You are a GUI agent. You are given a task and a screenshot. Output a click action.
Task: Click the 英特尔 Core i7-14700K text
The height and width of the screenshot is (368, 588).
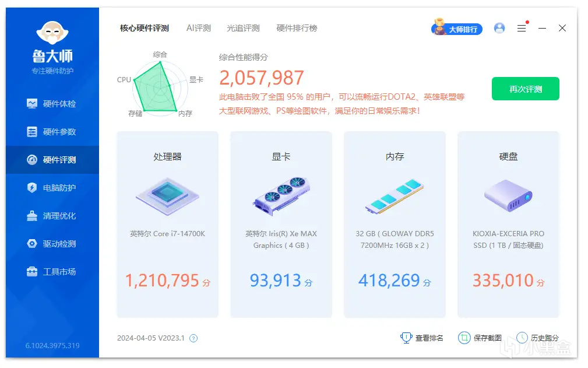[167, 234]
